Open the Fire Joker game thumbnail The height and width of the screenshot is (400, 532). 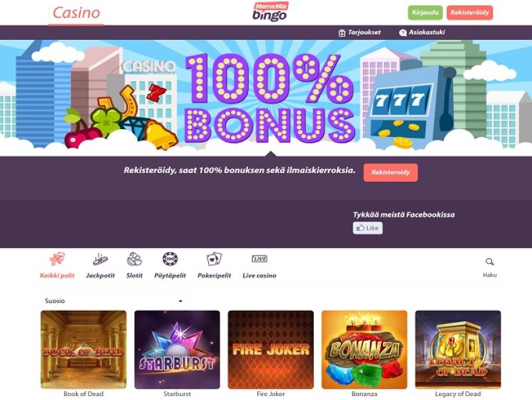click(x=271, y=349)
